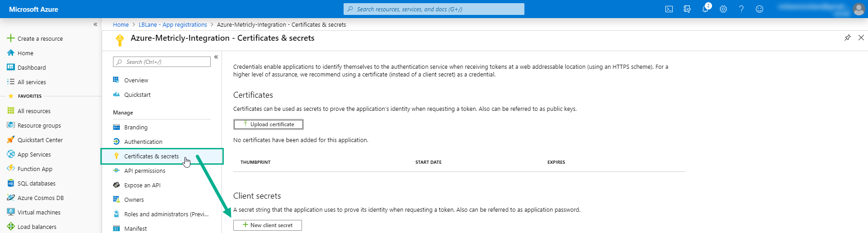Open All resources favorite
This screenshot has width=868, height=233.
pos(34,111)
